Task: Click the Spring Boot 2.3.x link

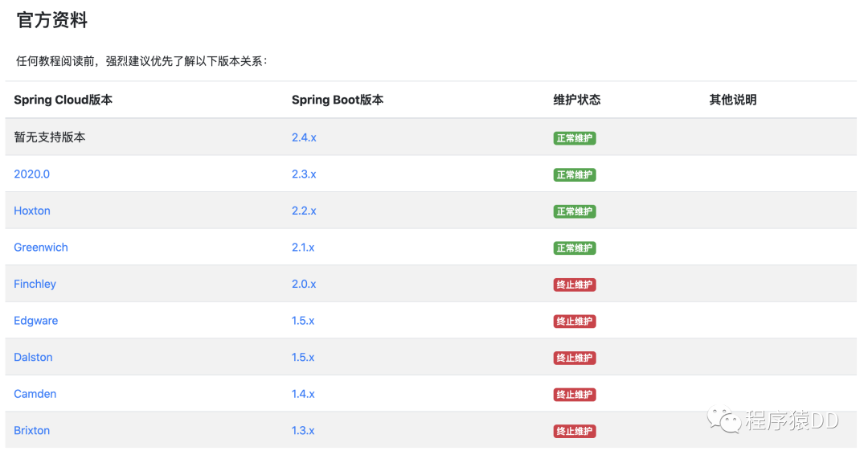Action: pos(304,174)
